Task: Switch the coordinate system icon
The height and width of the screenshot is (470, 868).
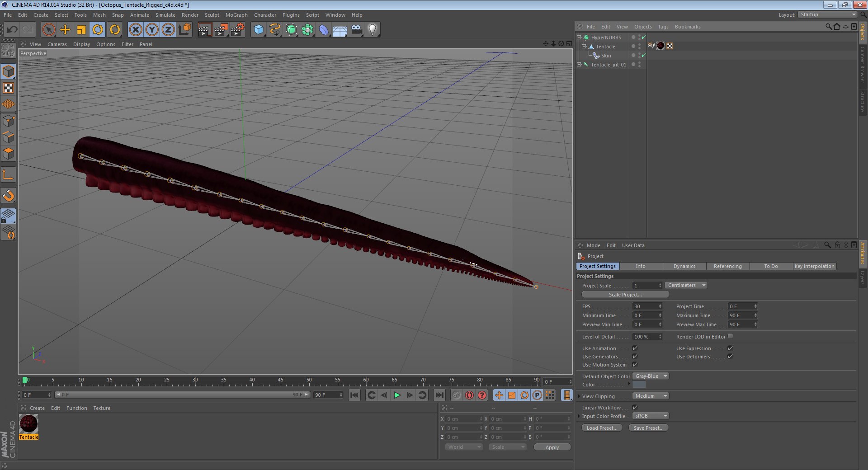Action: (184, 30)
